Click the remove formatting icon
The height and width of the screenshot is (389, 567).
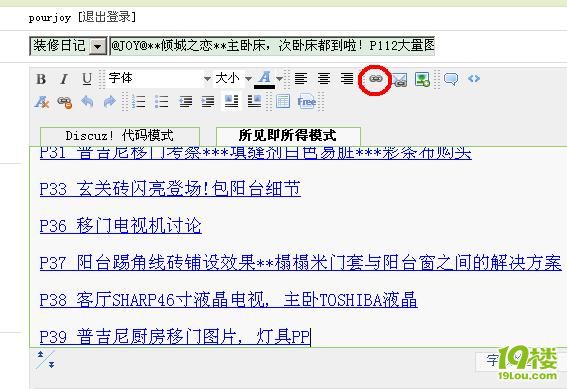pyautogui.click(x=42, y=102)
